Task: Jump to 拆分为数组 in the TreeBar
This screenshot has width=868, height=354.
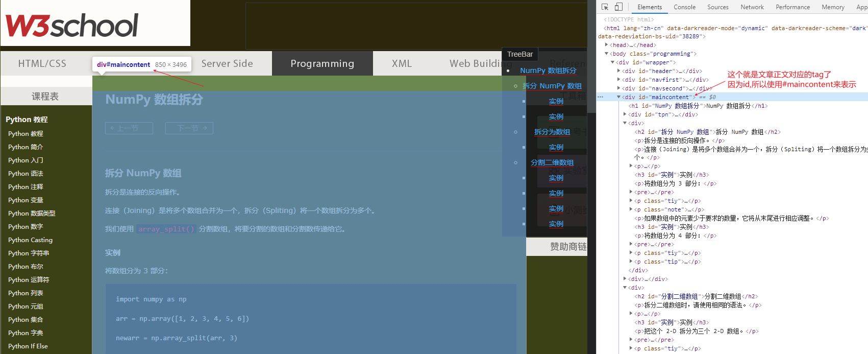Action: pos(552,132)
